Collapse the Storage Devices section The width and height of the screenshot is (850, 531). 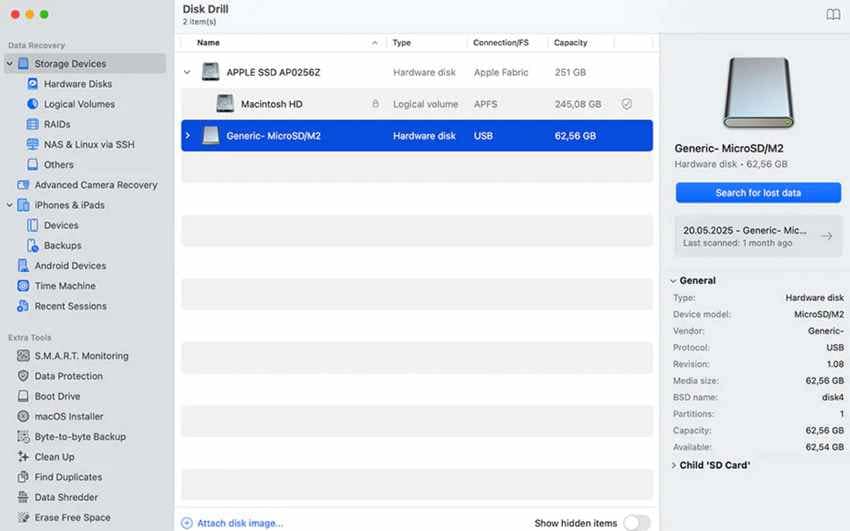10,63
